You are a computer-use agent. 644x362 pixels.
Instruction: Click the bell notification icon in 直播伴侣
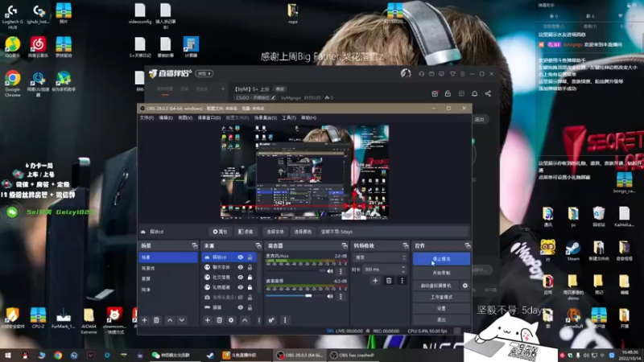click(474, 93)
